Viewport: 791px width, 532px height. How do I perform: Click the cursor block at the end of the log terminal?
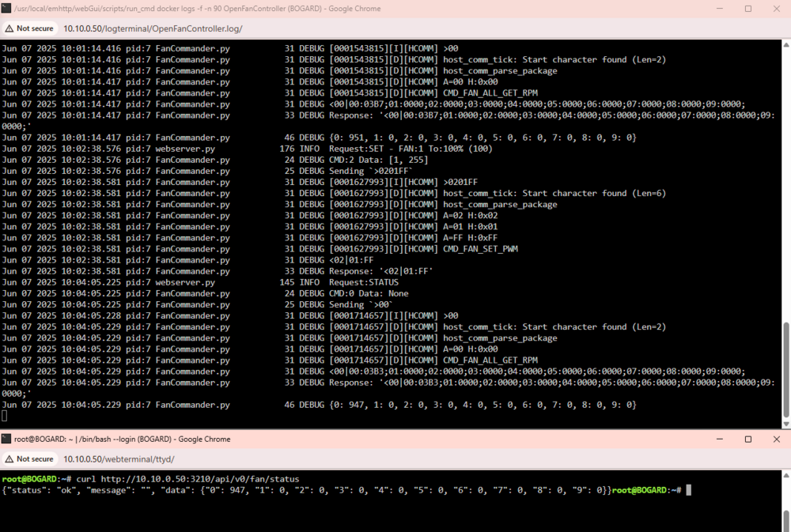pos(5,416)
